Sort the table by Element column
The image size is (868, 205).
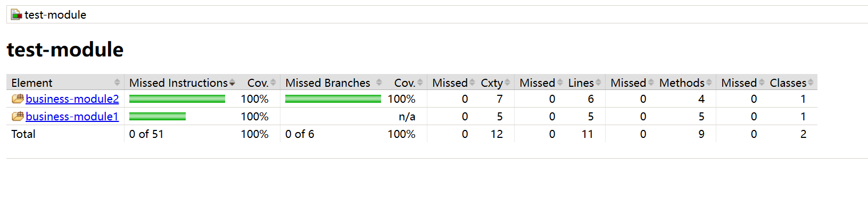pyautogui.click(x=65, y=83)
